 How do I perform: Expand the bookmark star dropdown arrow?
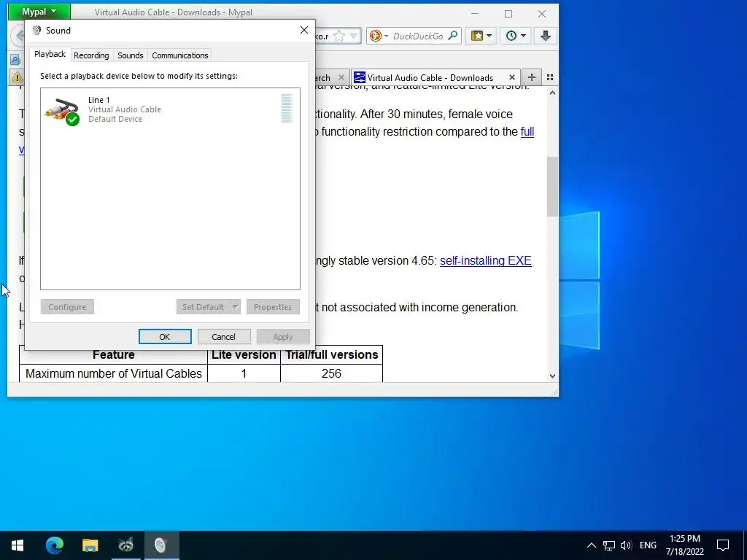(x=354, y=36)
